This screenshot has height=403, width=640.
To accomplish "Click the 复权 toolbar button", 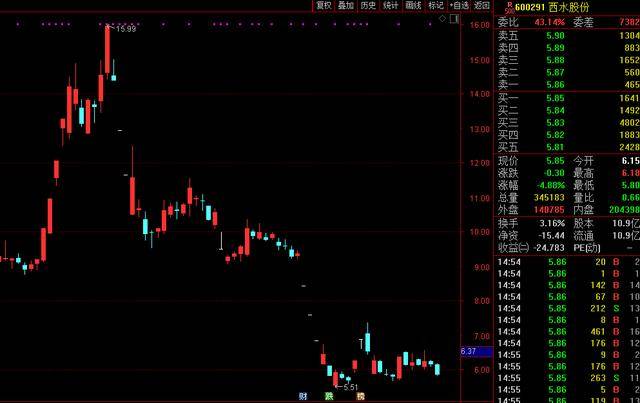I will pyautogui.click(x=324, y=5).
